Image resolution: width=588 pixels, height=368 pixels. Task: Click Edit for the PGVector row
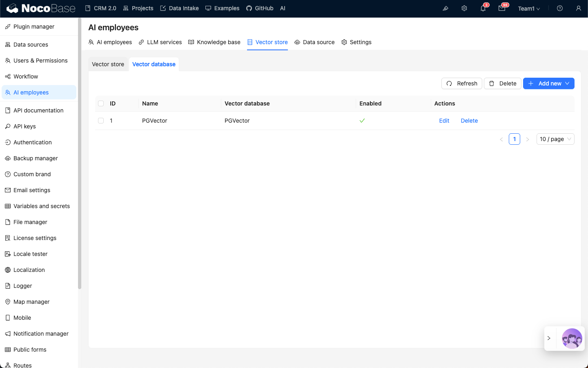click(x=444, y=121)
